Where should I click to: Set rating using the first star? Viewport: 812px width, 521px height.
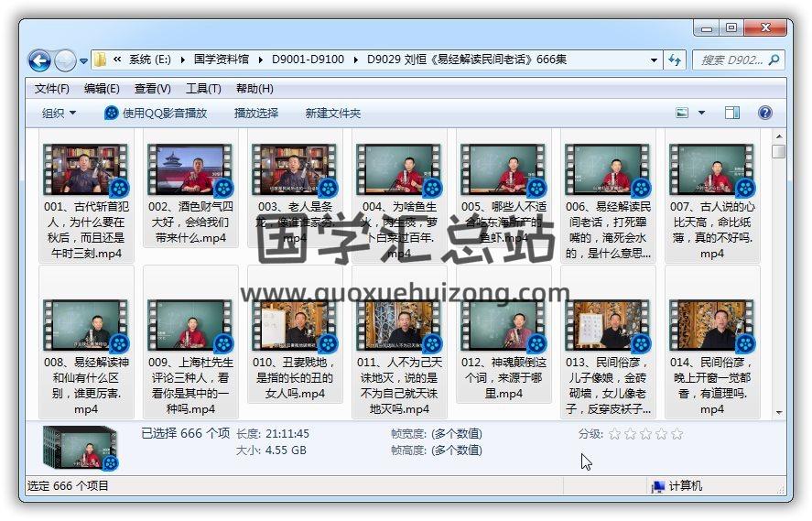(614, 434)
